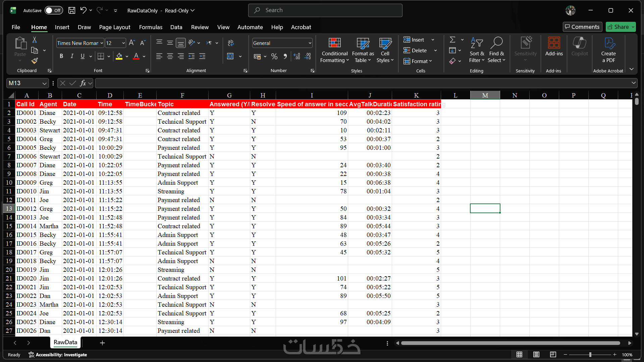Open Sort & Filter tool

pos(477,50)
